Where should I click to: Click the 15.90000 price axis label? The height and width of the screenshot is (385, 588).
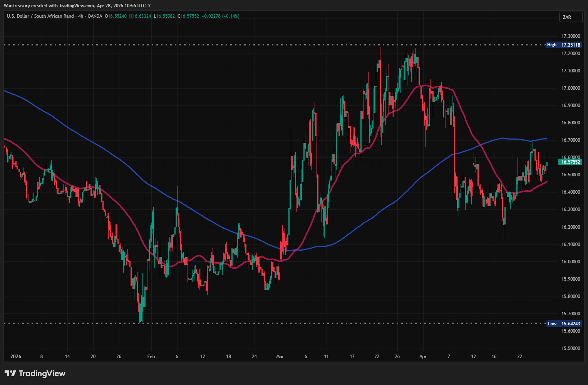pos(571,279)
